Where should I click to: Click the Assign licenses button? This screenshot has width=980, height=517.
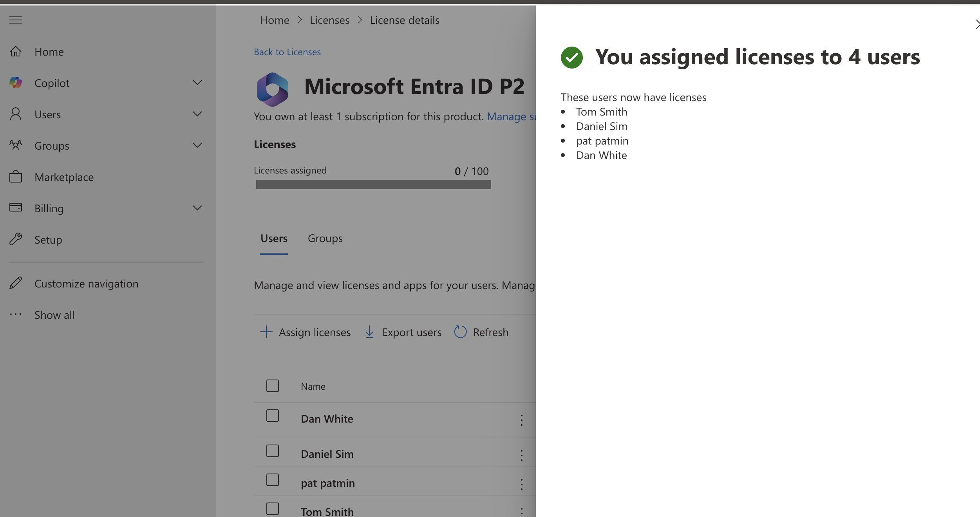[x=306, y=332]
